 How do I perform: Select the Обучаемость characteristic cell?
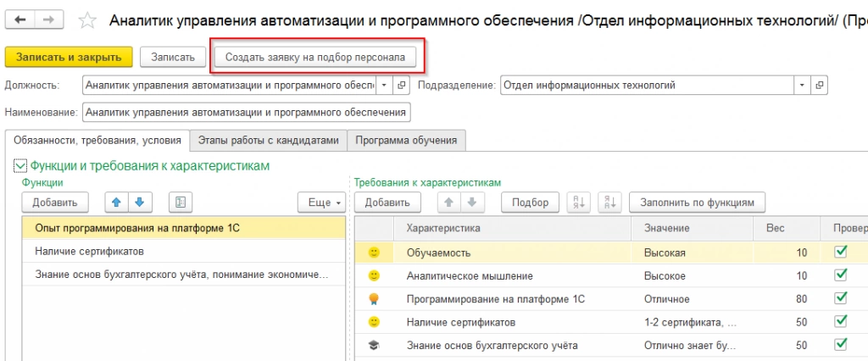[x=512, y=253]
